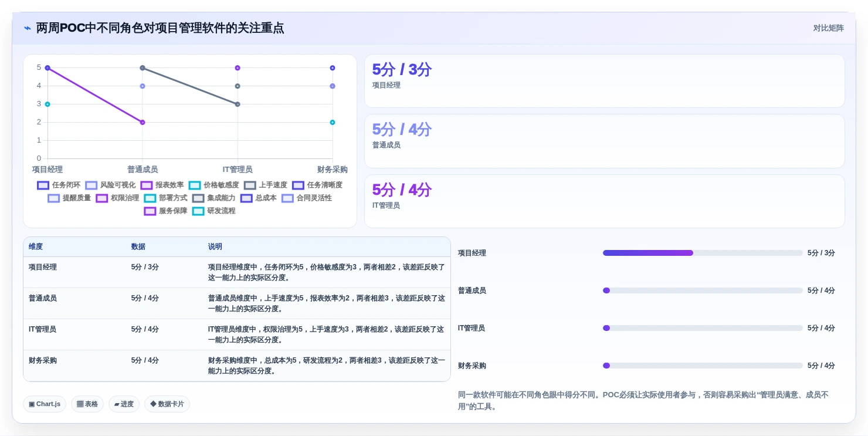Click the gray point at IT管理员 value 3
868x436 pixels.
click(238, 104)
